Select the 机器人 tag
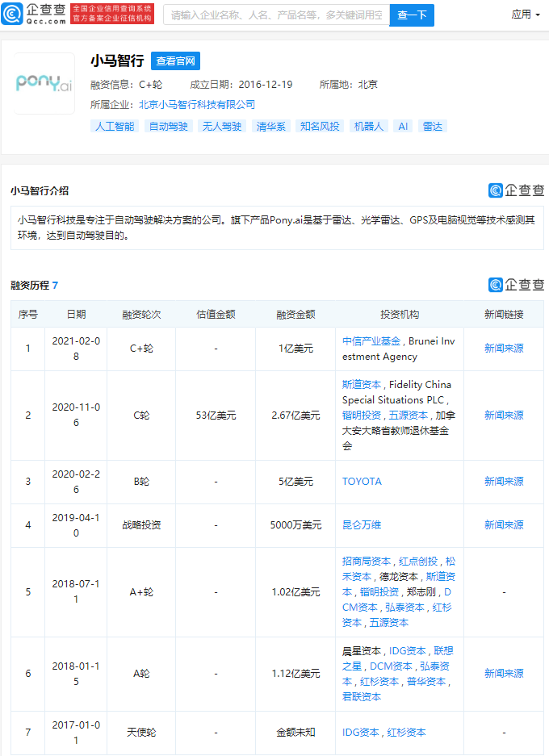 coord(369,127)
